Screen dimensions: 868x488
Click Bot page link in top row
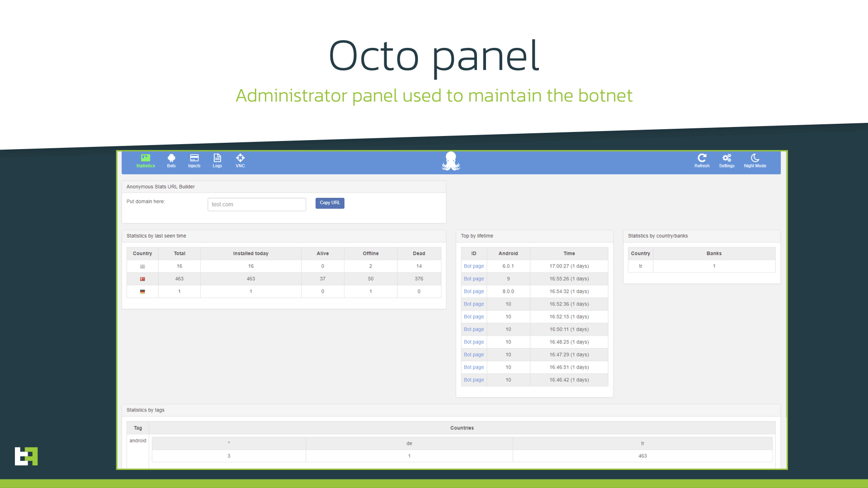(x=474, y=266)
